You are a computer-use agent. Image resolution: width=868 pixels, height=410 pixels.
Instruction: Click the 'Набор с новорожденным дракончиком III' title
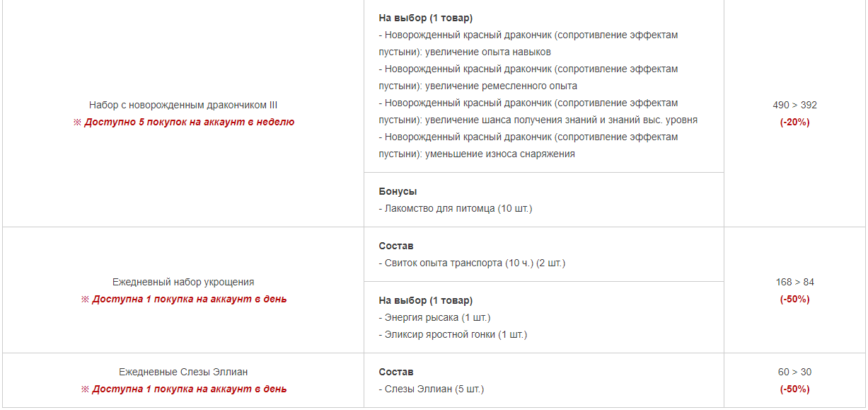click(x=183, y=105)
